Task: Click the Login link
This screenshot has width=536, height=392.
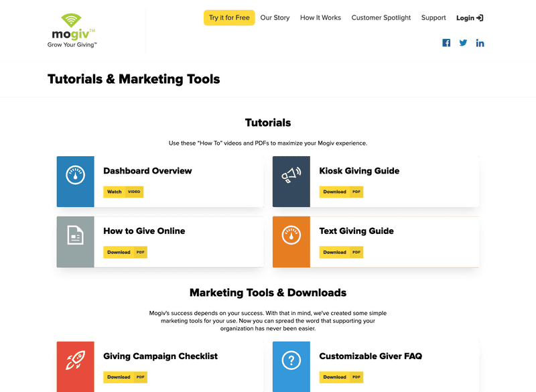Action: [x=470, y=18]
